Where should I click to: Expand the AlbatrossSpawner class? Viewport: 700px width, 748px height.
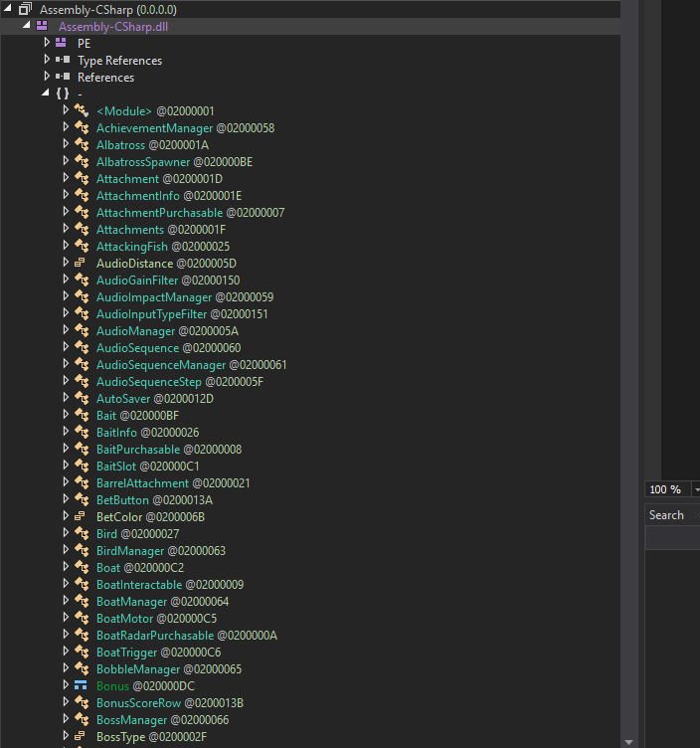point(66,161)
